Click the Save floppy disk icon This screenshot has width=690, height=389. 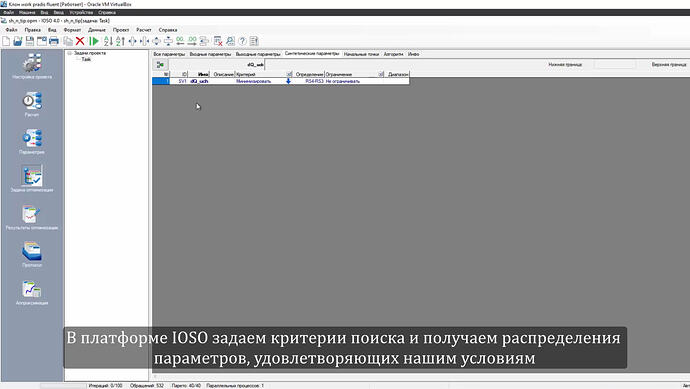(x=29, y=41)
